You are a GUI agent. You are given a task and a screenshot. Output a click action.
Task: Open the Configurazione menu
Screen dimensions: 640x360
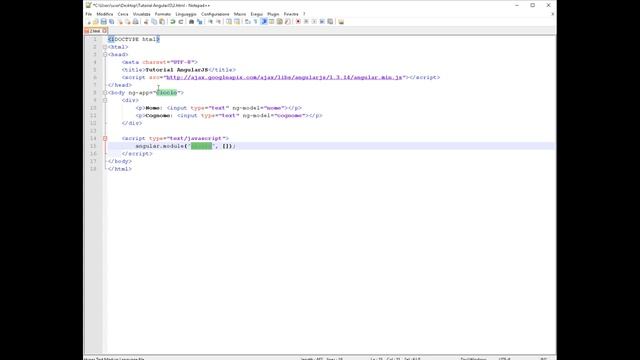(215, 14)
